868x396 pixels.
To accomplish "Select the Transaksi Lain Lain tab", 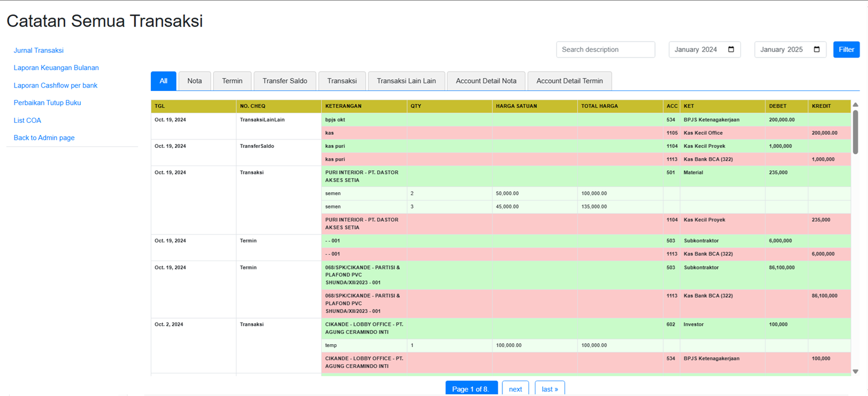I will pos(406,81).
